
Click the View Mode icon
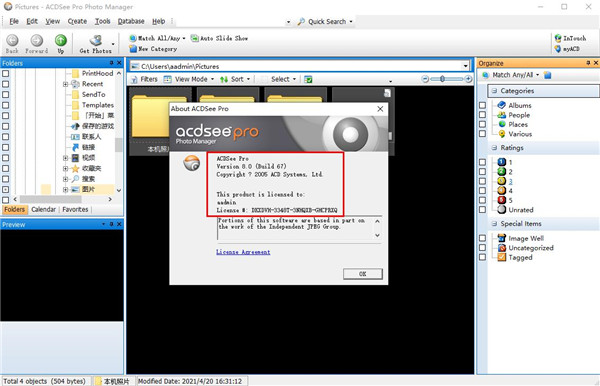point(168,79)
